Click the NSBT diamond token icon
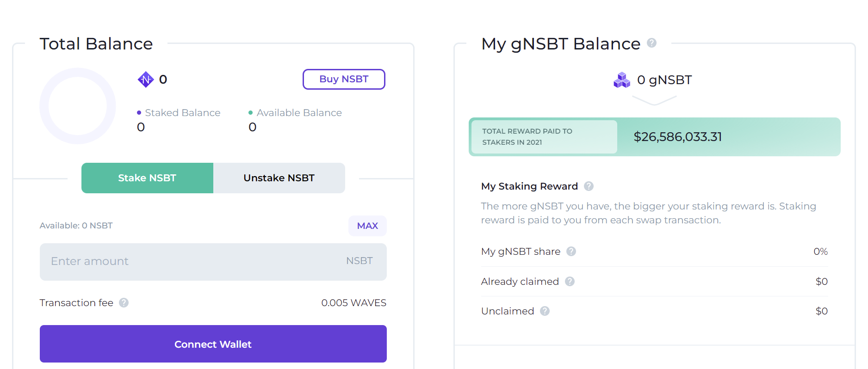 (x=146, y=80)
